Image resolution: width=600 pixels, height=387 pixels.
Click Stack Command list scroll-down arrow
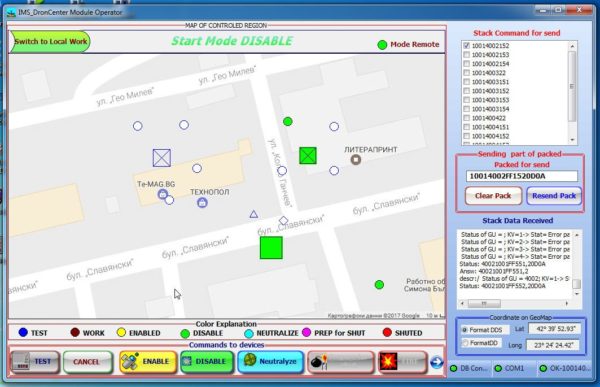572,140
